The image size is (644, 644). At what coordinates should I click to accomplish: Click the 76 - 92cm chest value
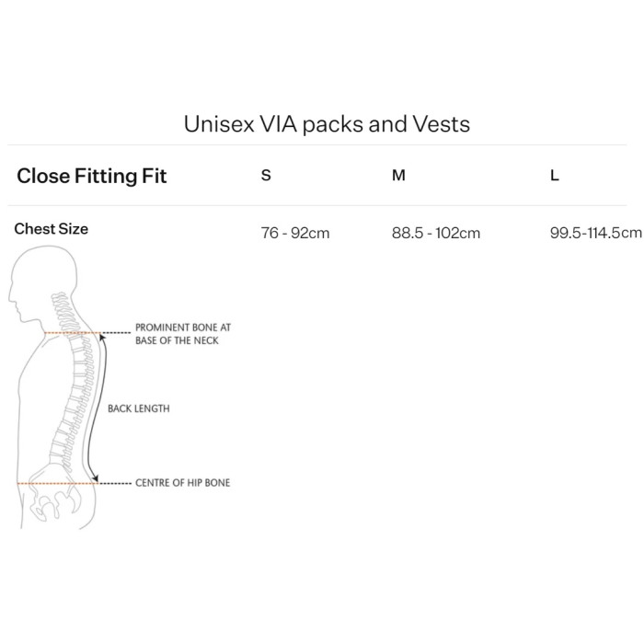pyautogui.click(x=295, y=233)
